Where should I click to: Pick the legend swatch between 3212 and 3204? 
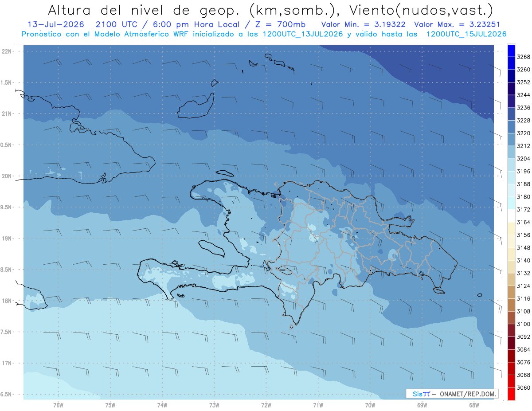511,152
